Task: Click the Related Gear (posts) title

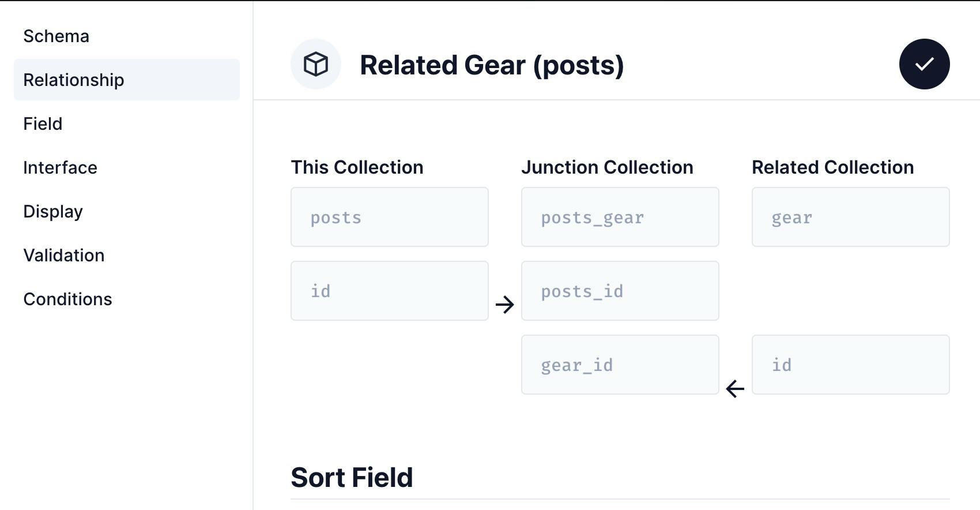Action: [492, 65]
